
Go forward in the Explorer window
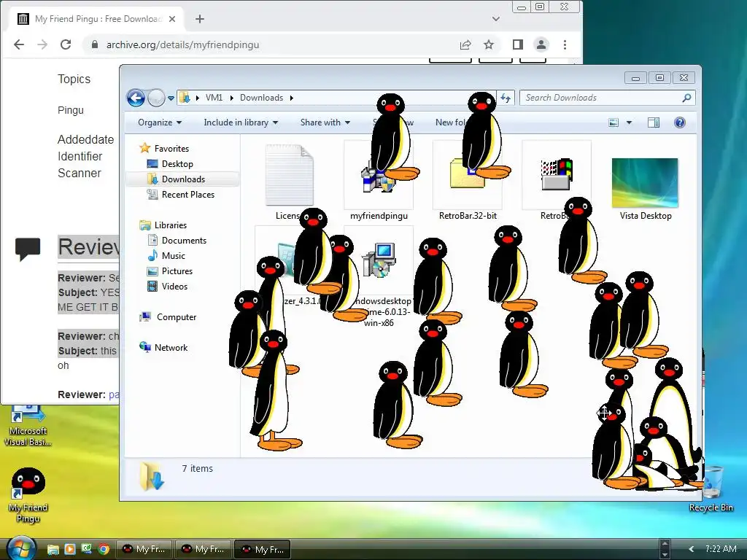tap(156, 98)
